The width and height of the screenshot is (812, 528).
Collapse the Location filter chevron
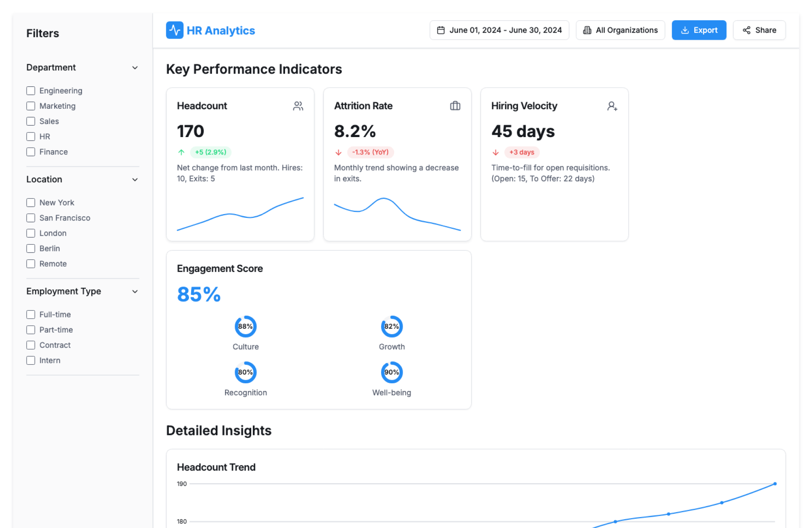[x=135, y=179]
